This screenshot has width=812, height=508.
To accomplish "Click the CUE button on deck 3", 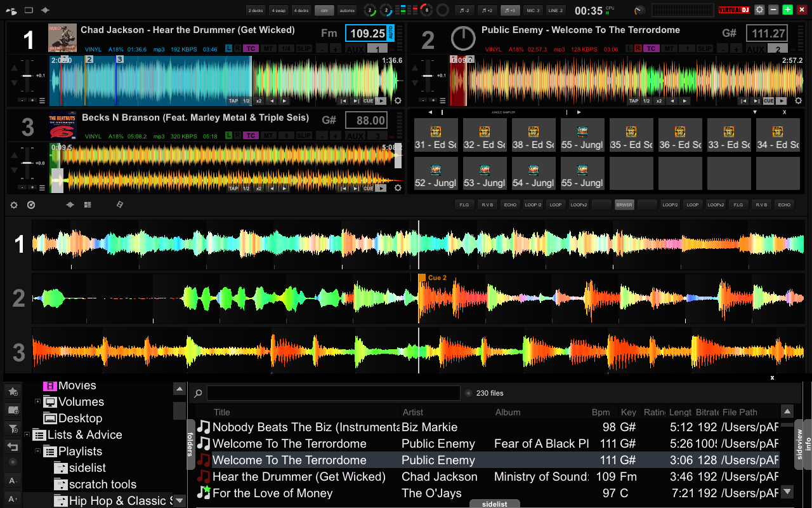I will tap(368, 188).
